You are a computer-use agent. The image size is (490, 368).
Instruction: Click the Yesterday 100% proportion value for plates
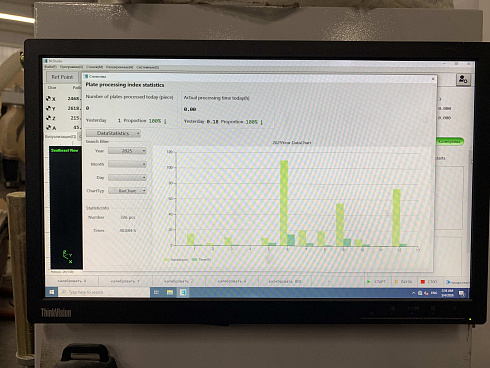155,121
